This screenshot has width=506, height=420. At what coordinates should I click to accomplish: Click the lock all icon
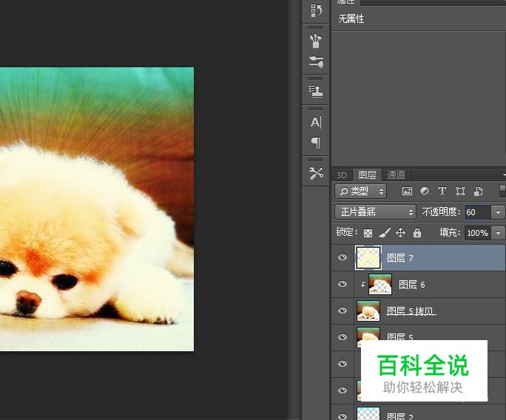point(417,233)
